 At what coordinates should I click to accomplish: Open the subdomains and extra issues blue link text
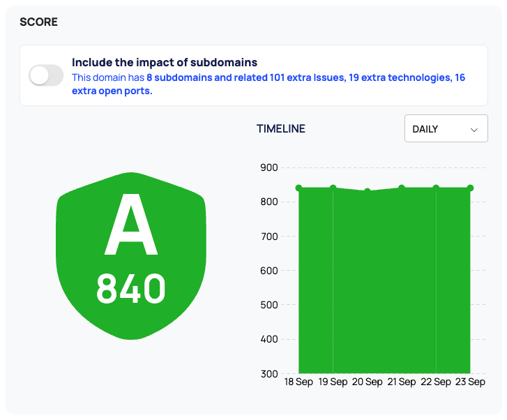pyautogui.click(x=268, y=84)
